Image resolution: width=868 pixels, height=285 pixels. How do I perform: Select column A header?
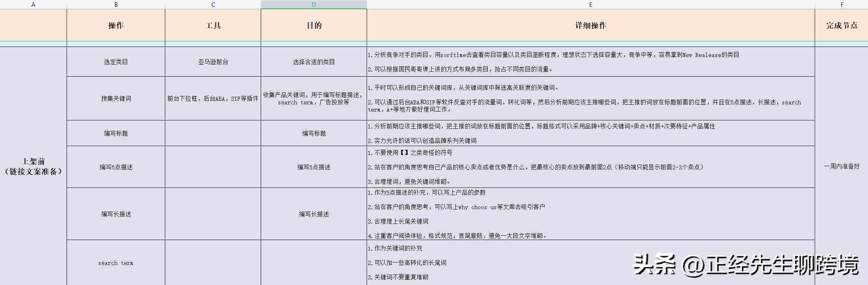tap(33, 4)
